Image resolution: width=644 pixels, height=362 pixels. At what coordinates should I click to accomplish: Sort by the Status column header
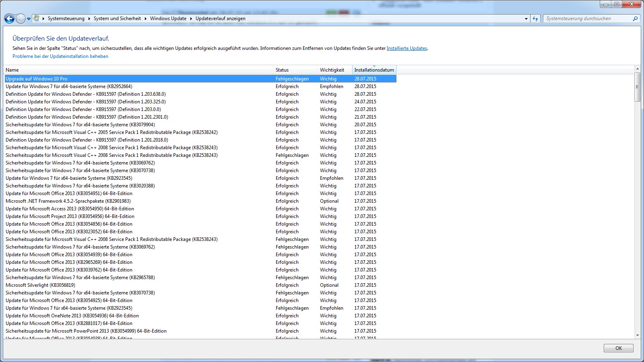(295, 70)
